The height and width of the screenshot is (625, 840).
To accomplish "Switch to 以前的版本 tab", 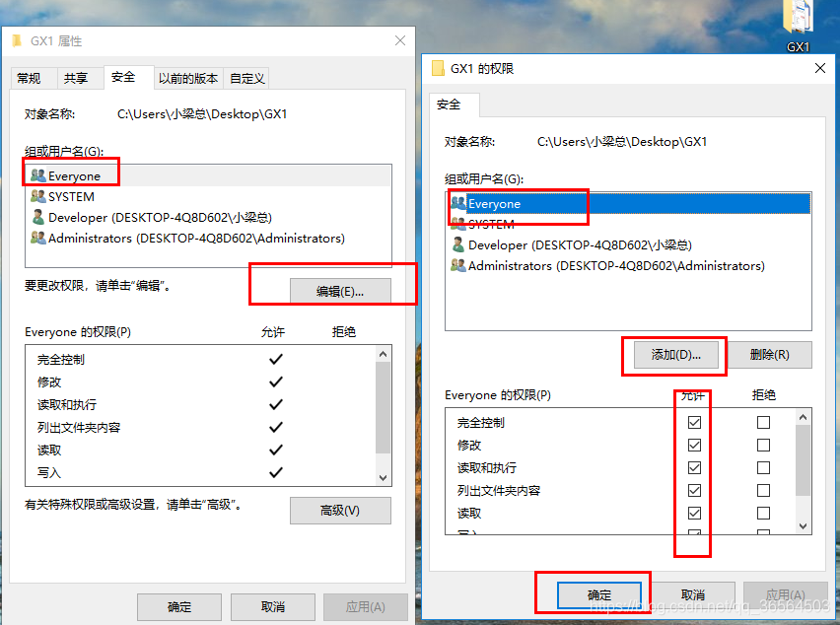I will pyautogui.click(x=188, y=78).
